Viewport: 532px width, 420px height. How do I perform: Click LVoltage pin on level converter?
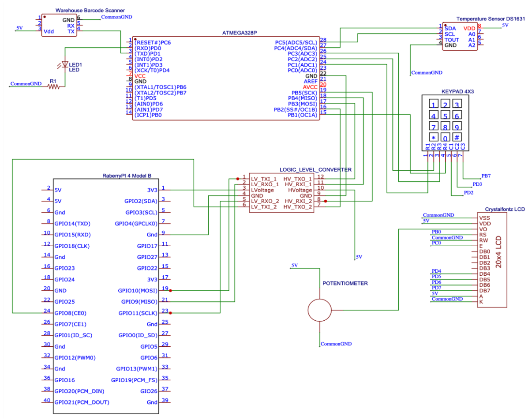[x=262, y=190]
